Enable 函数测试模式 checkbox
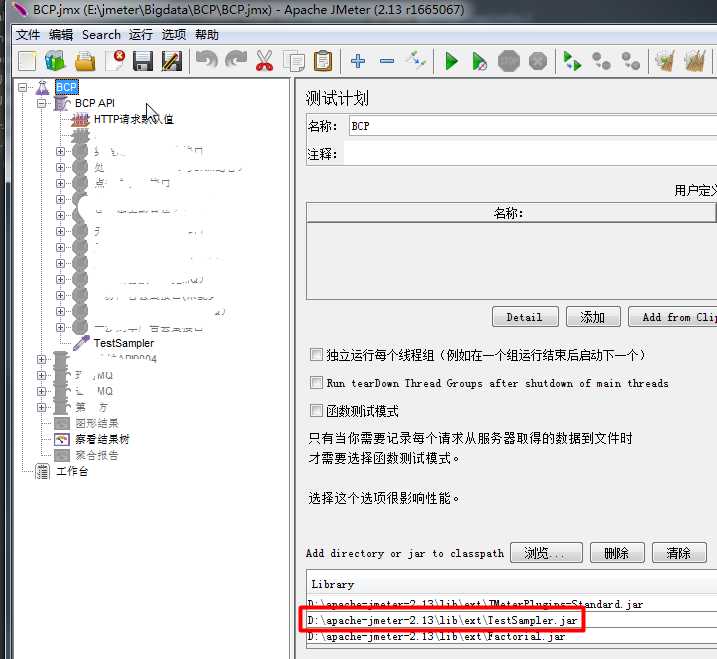 point(316,410)
